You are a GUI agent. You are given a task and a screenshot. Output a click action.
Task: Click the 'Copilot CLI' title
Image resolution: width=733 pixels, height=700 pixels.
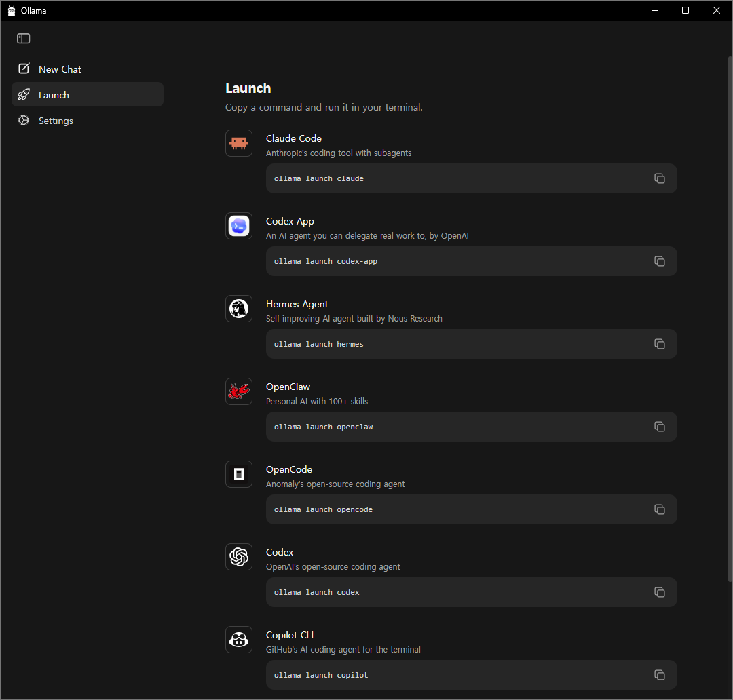click(x=290, y=635)
